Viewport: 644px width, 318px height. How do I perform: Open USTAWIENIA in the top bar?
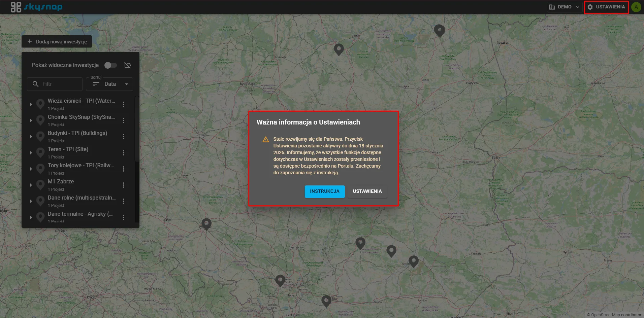point(606,7)
